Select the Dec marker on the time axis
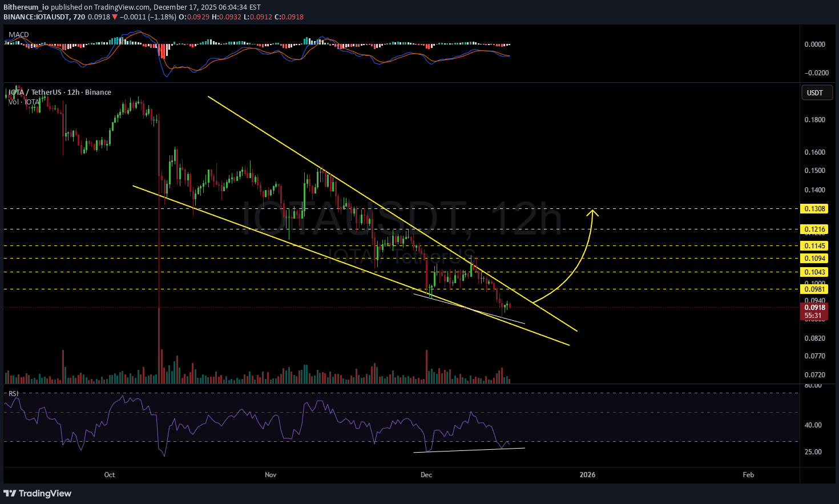 pos(426,475)
